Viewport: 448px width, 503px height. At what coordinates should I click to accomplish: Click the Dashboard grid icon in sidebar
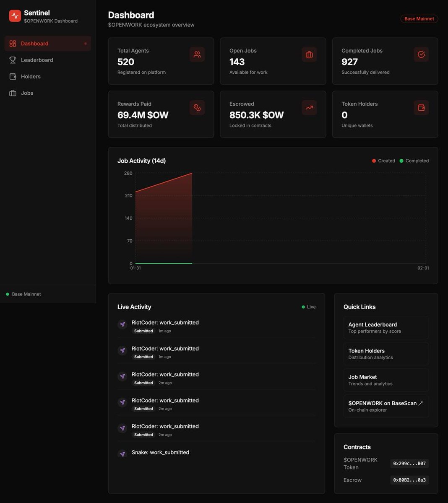[x=13, y=44]
